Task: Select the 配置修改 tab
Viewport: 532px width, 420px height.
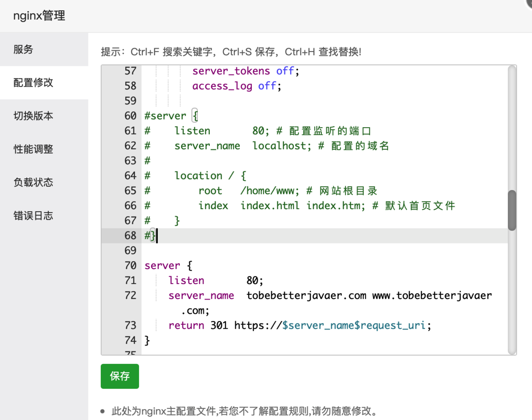Action: tap(33, 83)
